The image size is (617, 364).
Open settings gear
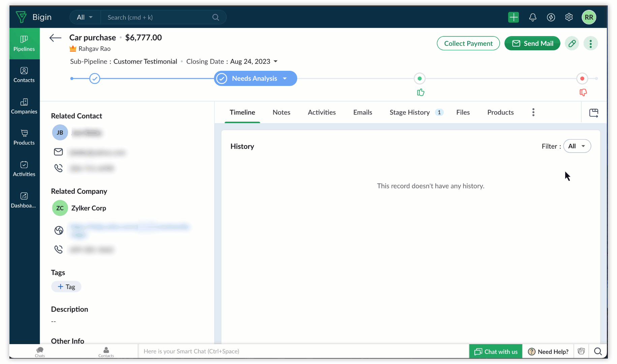coord(569,17)
